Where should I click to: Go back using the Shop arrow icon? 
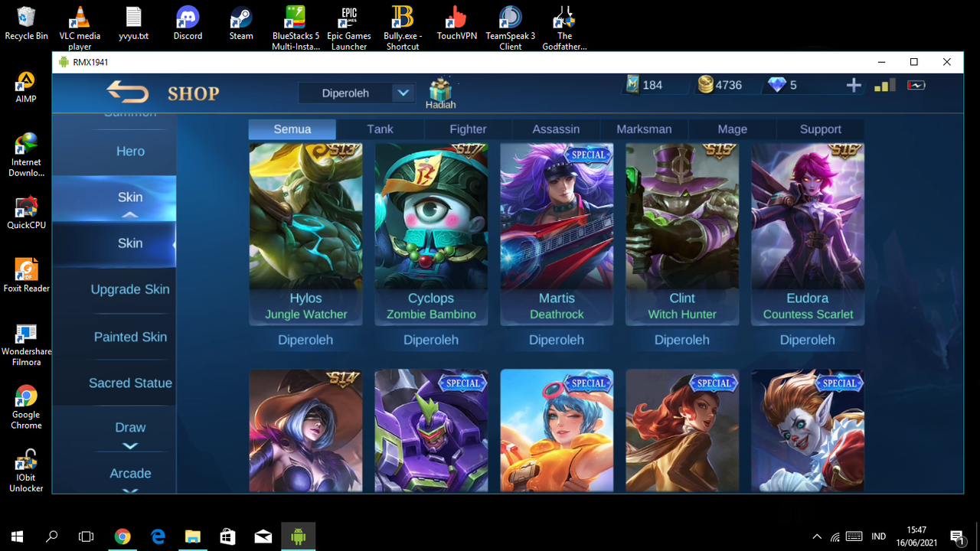click(128, 93)
